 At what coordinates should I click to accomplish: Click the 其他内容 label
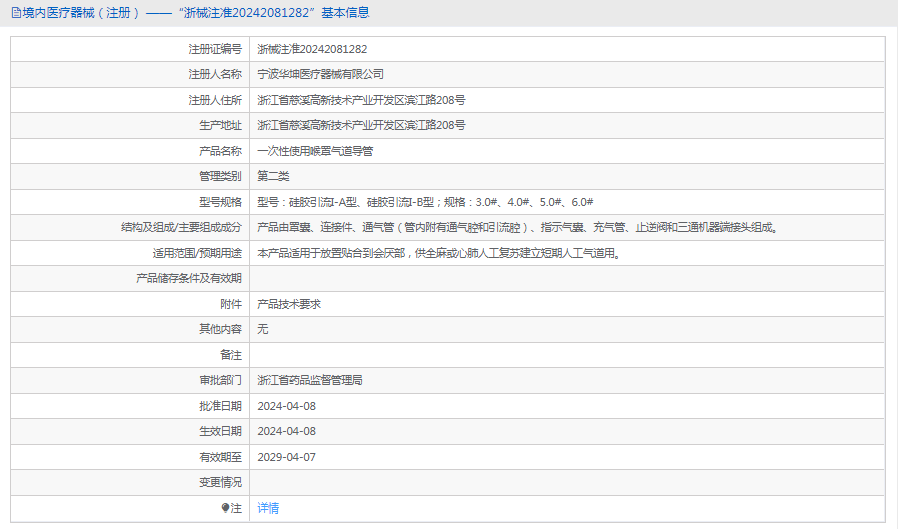click(x=220, y=329)
